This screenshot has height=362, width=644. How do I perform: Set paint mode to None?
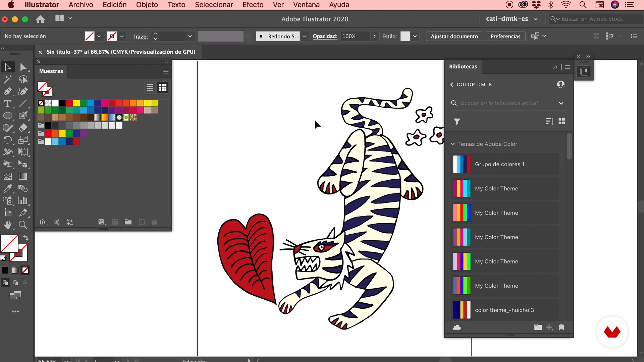click(x=25, y=270)
